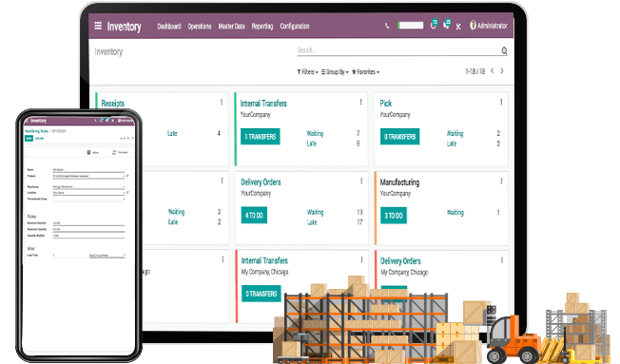Go to the previous page of records
Viewport: 620px width, 364px height.
pos(493,71)
